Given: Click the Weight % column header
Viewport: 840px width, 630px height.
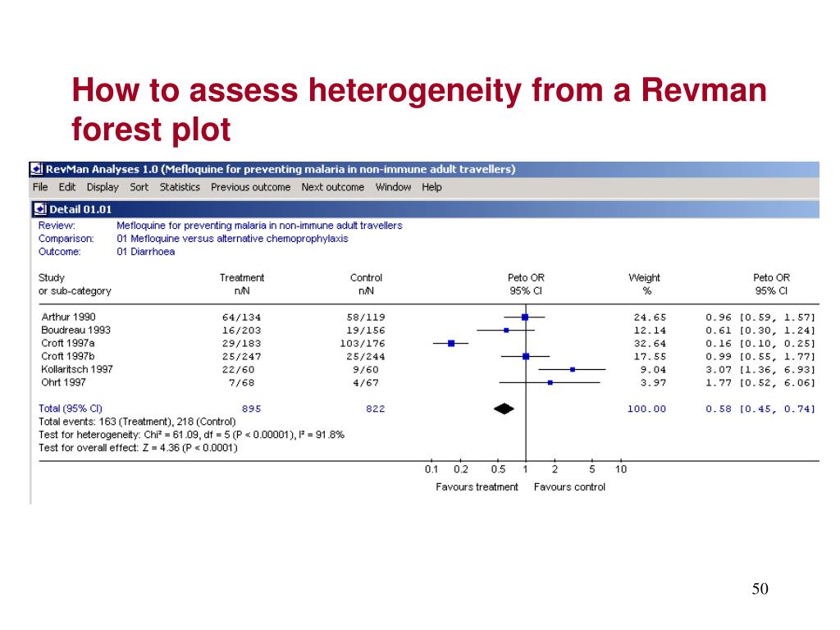Looking at the screenshot, I should pos(645,285).
